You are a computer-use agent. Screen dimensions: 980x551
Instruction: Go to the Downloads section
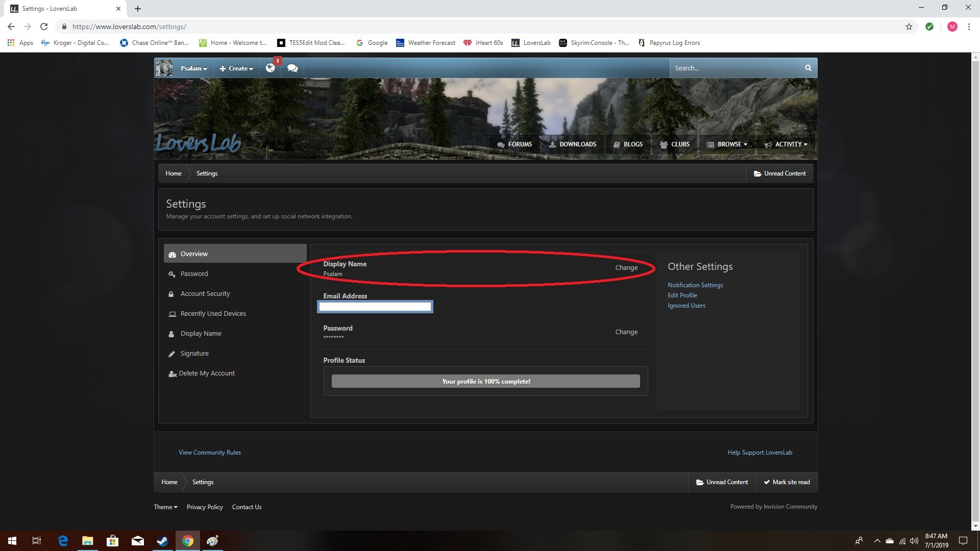point(573,144)
